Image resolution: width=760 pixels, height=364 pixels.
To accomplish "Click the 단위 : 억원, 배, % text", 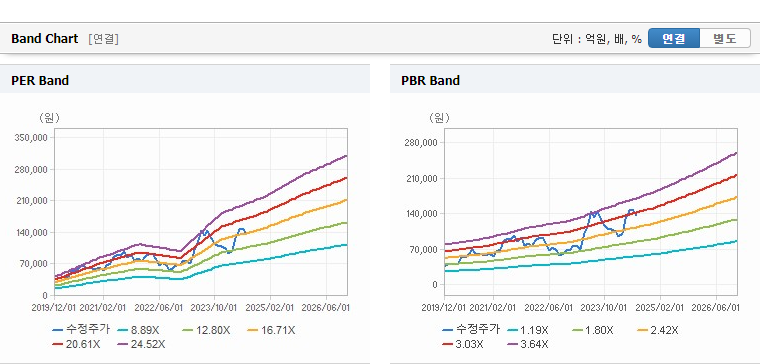I will (x=597, y=39).
